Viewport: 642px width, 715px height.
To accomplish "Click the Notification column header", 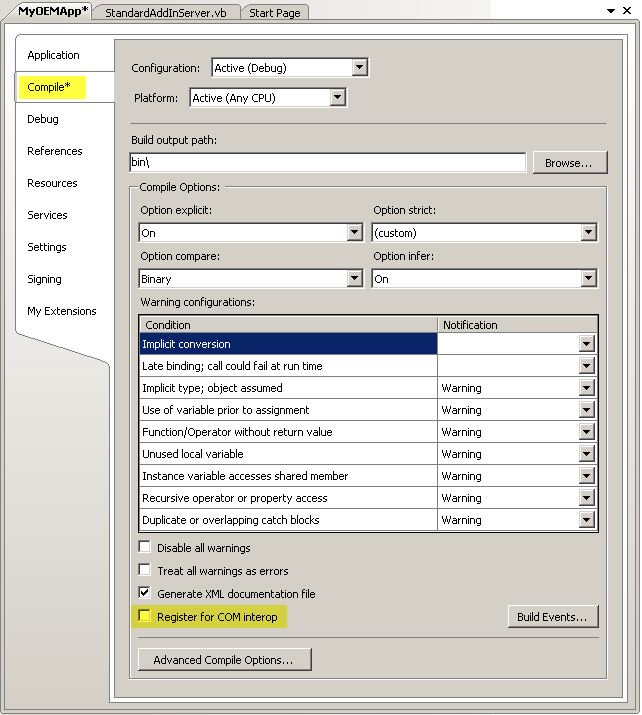I will coord(518,325).
